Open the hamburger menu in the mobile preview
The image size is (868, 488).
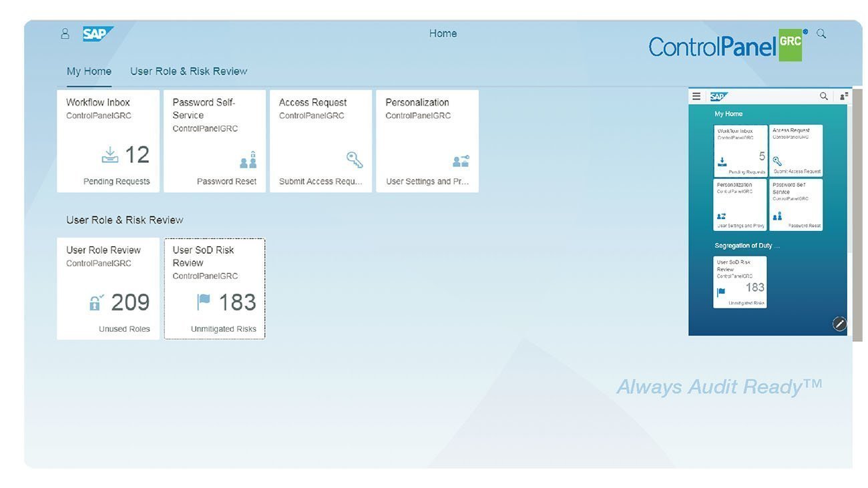pos(696,96)
